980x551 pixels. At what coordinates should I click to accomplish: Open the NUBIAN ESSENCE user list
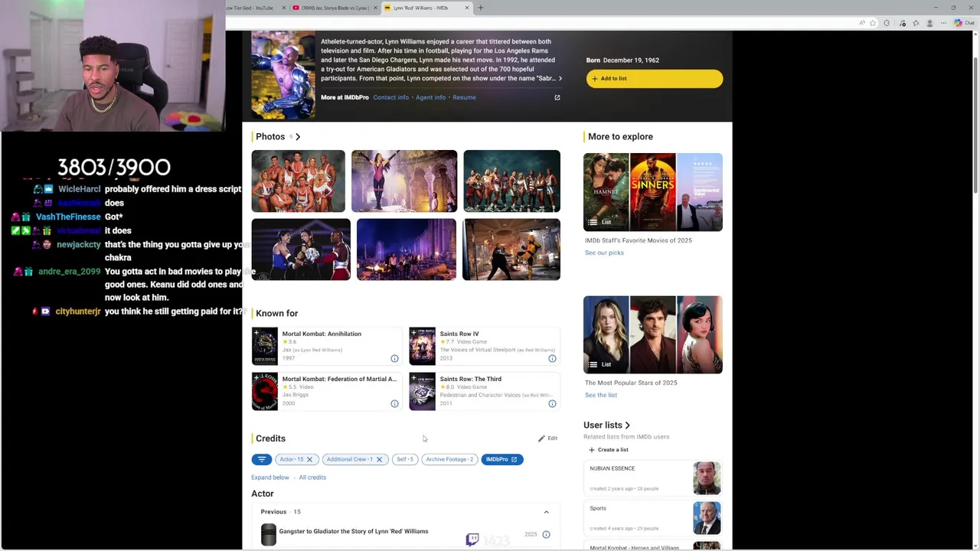(x=652, y=478)
